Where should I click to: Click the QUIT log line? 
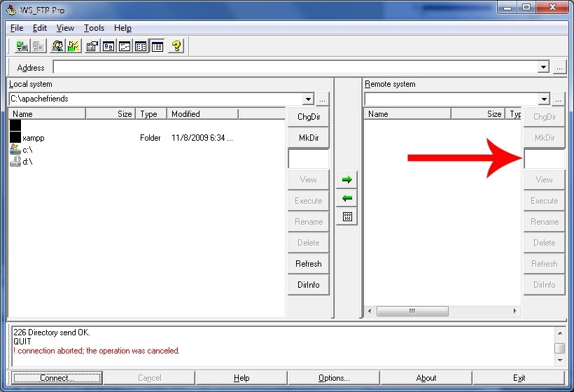[22, 342]
